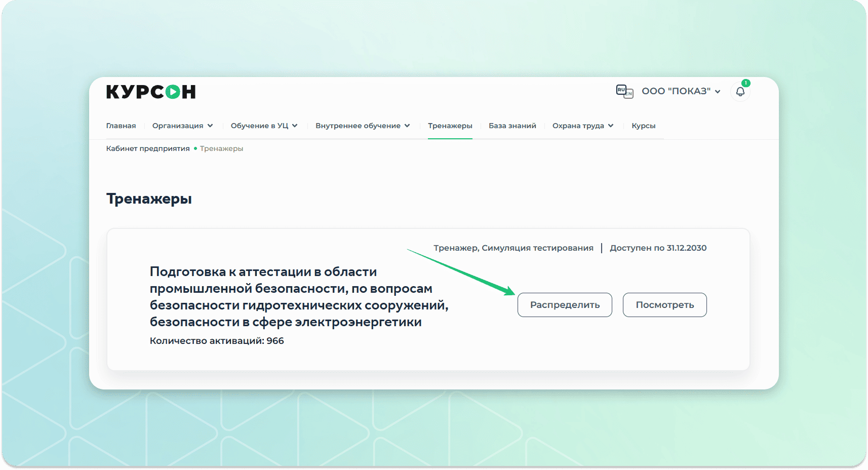868x470 pixels.
Task: Expand the Организация menu
Action: [x=182, y=126]
